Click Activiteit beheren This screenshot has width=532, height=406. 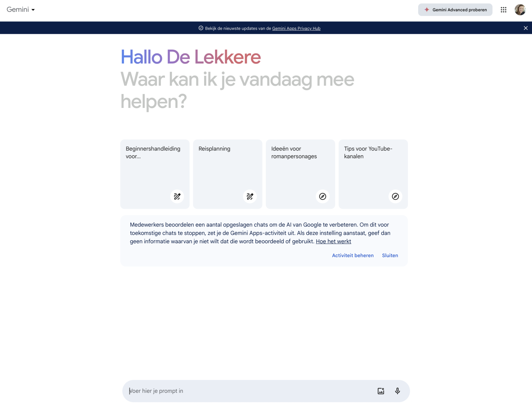tap(353, 255)
